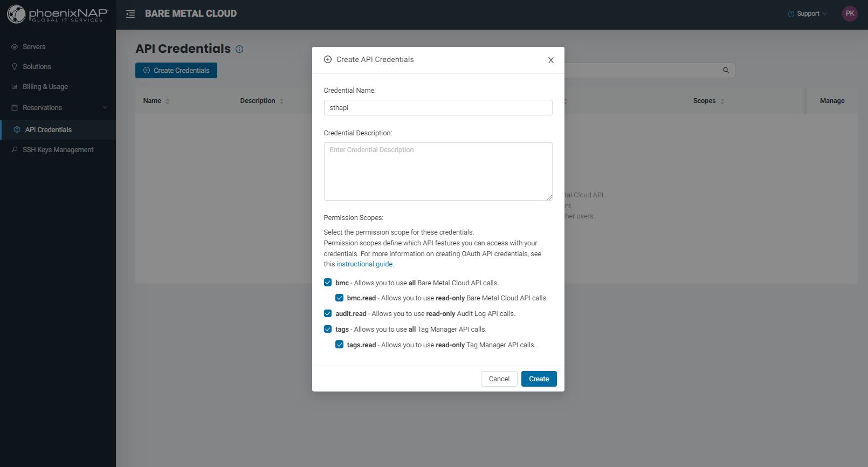
Task: Open the Support dropdown menu
Action: [807, 14]
